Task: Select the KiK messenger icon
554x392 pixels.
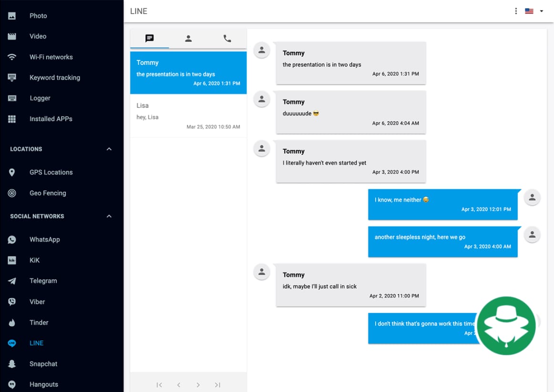Action: [12, 260]
